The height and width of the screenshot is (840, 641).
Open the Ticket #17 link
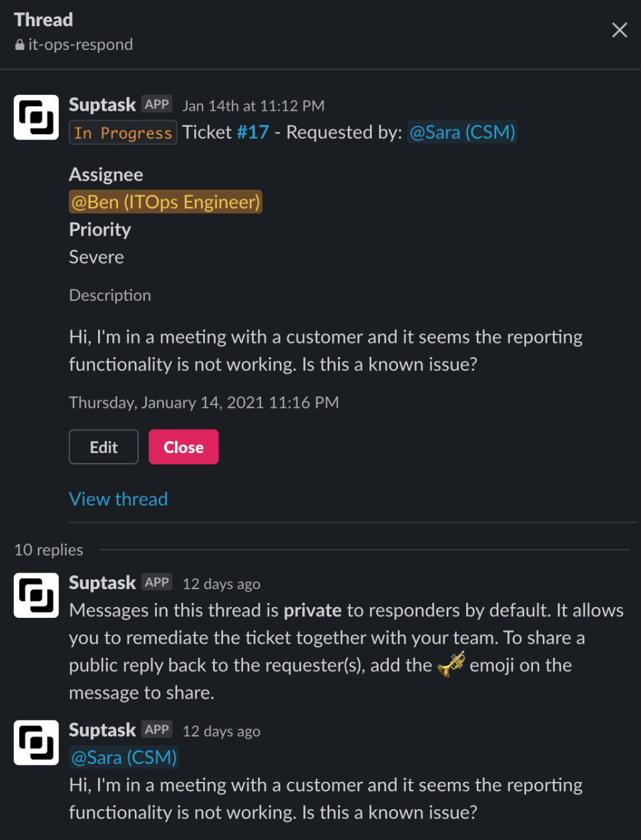click(252, 132)
